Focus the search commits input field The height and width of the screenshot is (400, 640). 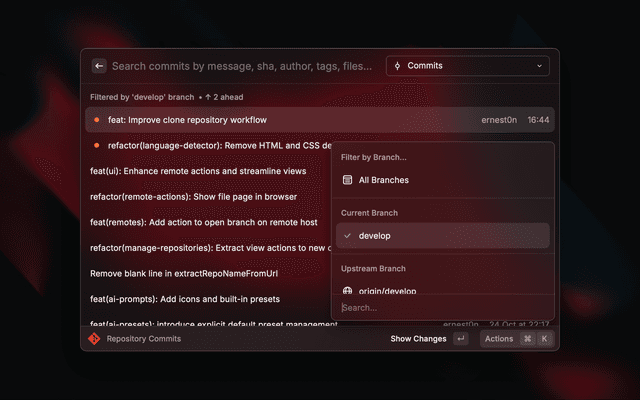(x=240, y=66)
